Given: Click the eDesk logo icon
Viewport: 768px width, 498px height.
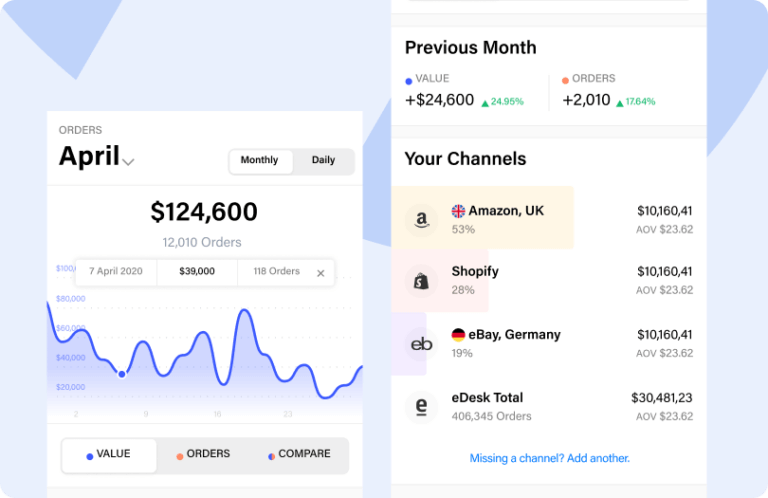Looking at the screenshot, I should tap(421, 407).
